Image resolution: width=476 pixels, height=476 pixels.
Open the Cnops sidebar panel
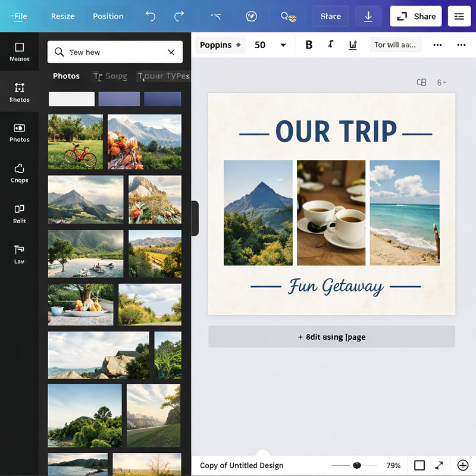(20, 173)
